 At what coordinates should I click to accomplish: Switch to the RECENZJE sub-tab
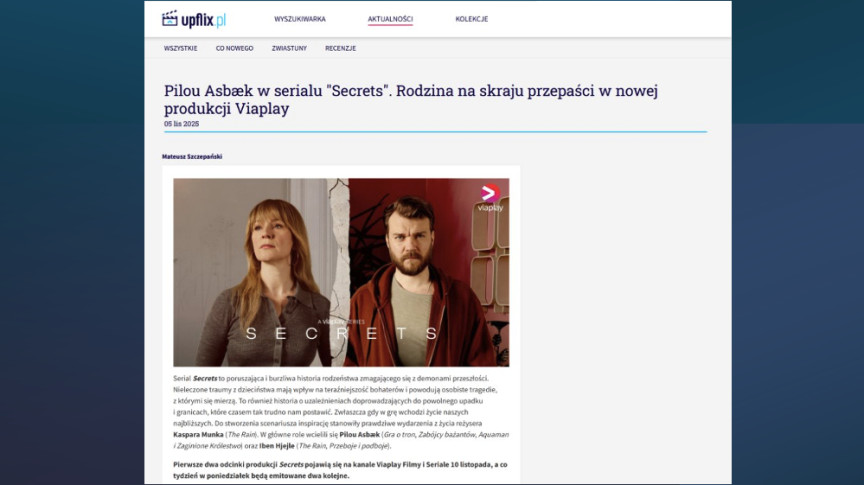[x=341, y=48]
